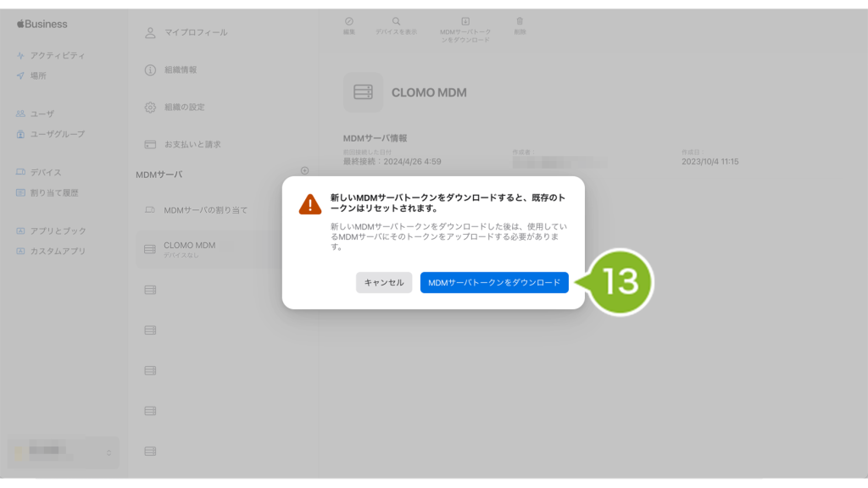Open ユーザグループ in the sidebar
Screen dimensions: 868x488
click(x=58, y=134)
